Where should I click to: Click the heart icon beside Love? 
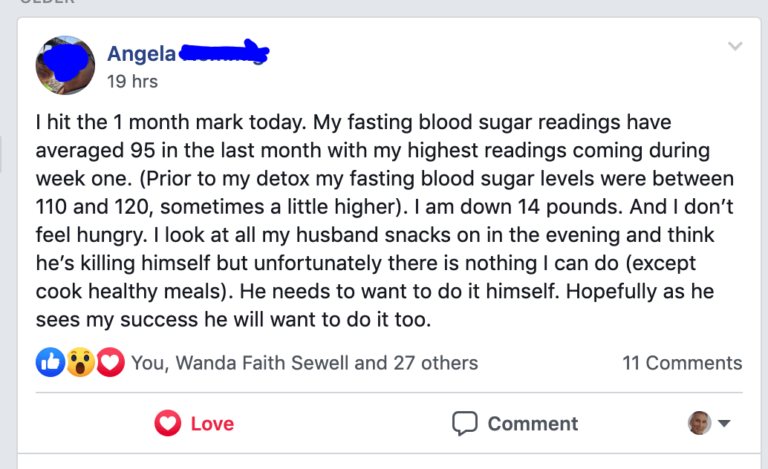(168, 423)
